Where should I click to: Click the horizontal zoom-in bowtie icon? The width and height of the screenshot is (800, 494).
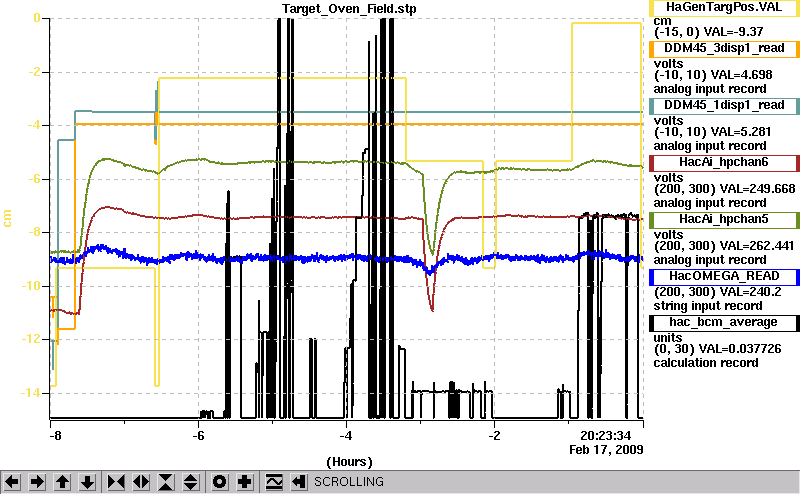pyautogui.click(x=116, y=482)
